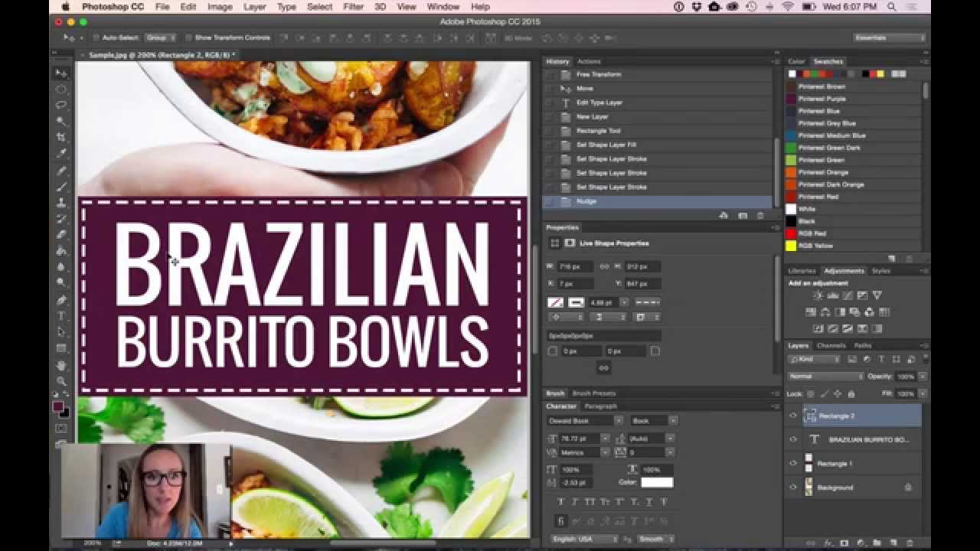Add a Brightness/Contrast adjustment

tap(818, 295)
